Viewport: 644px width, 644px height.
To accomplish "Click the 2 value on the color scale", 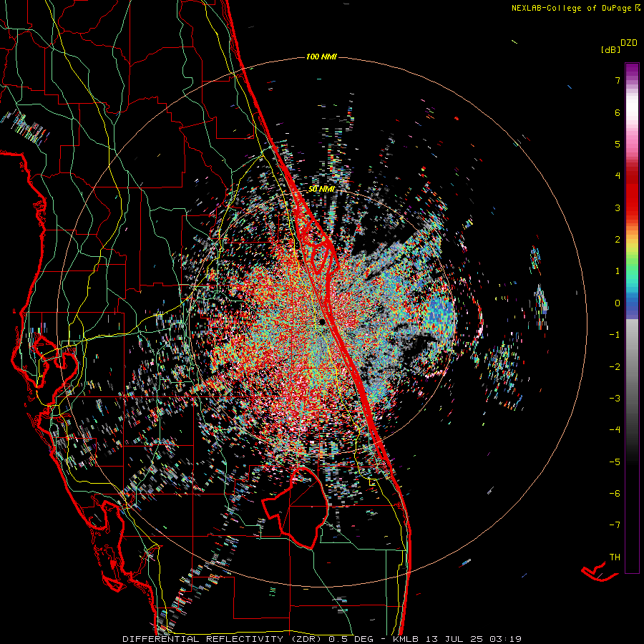I will tap(618, 240).
